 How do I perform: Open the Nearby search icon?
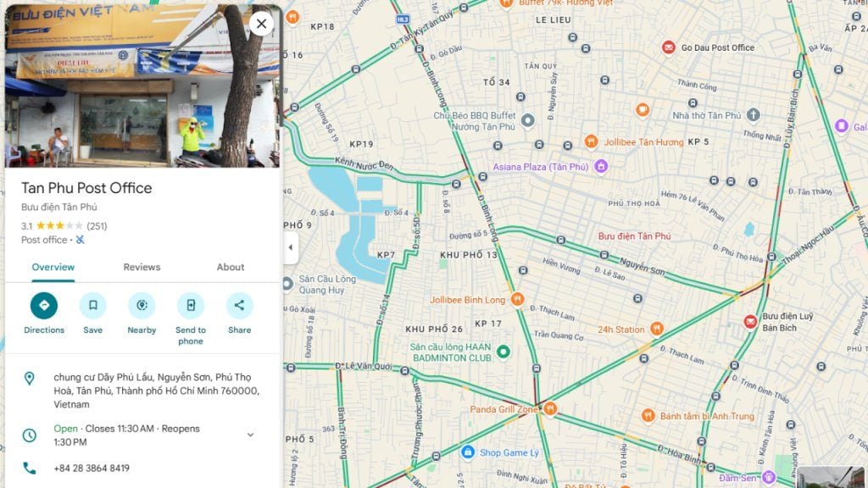(x=142, y=305)
